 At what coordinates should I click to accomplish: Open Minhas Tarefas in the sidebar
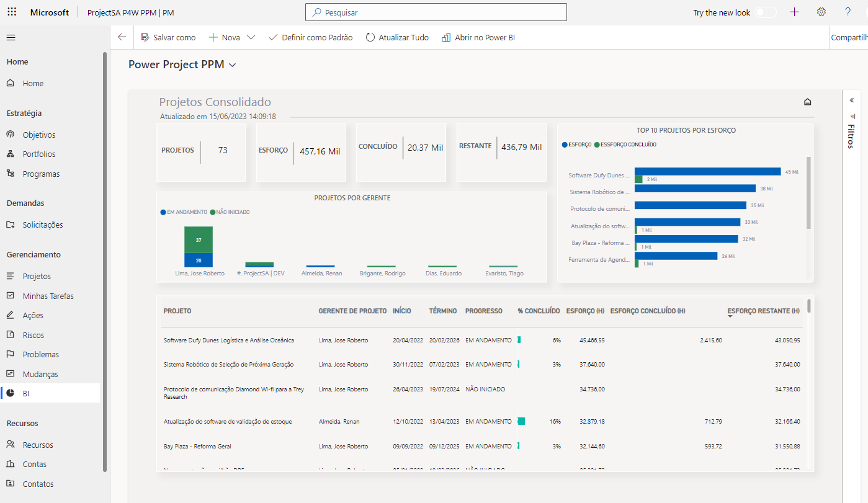click(x=50, y=296)
